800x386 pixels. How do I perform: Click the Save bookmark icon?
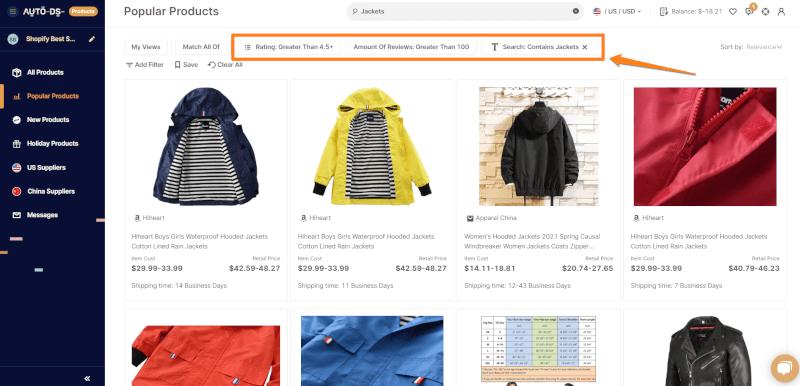tap(177, 65)
